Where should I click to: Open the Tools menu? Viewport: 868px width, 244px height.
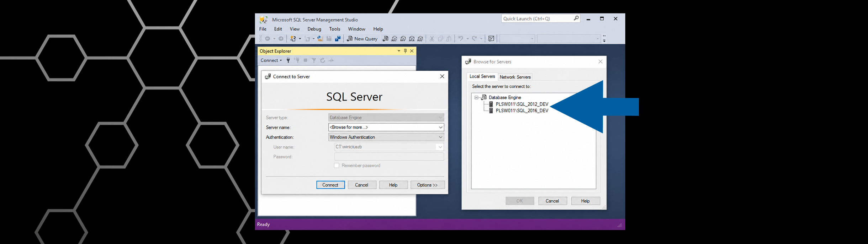pyautogui.click(x=335, y=29)
